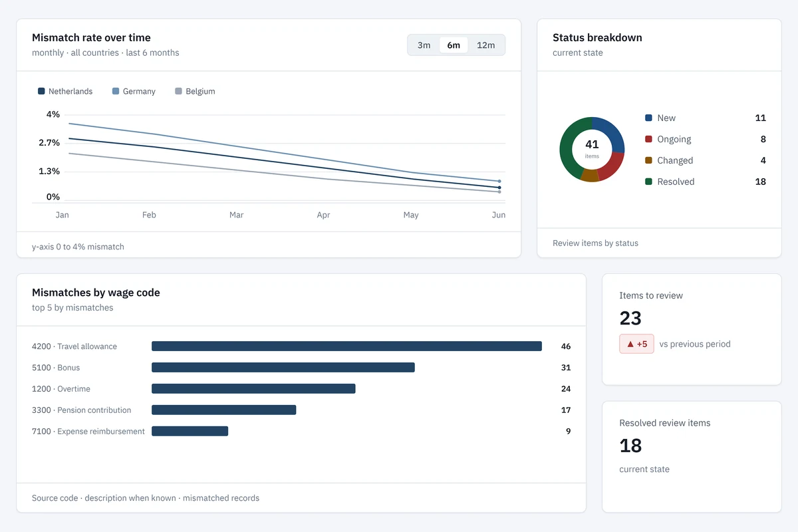Click the 'Status breakdown' title
This screenshot has width=798, height=532.
(x=597, y=37)
